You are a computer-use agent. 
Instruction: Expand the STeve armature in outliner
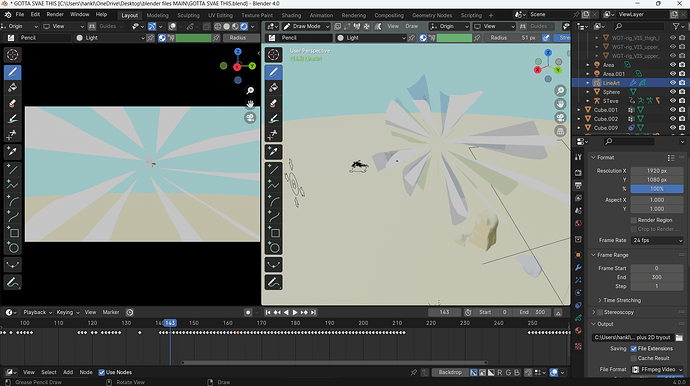click(588, 101)
